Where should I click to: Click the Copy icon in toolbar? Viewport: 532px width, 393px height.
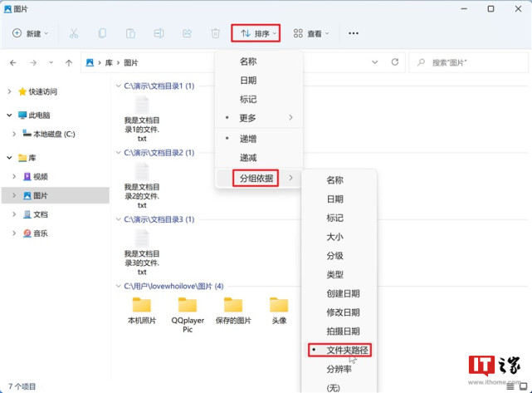point(102,33)
